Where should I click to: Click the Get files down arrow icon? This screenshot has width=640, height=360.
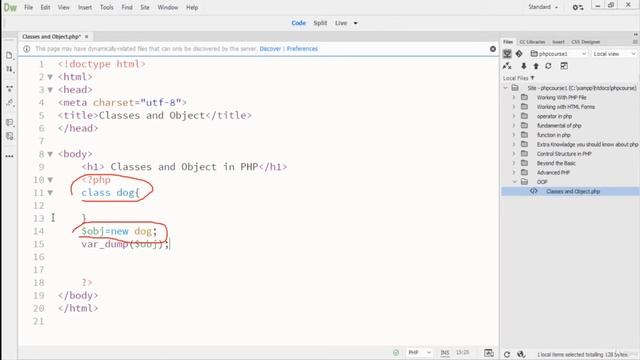point(524,66)
